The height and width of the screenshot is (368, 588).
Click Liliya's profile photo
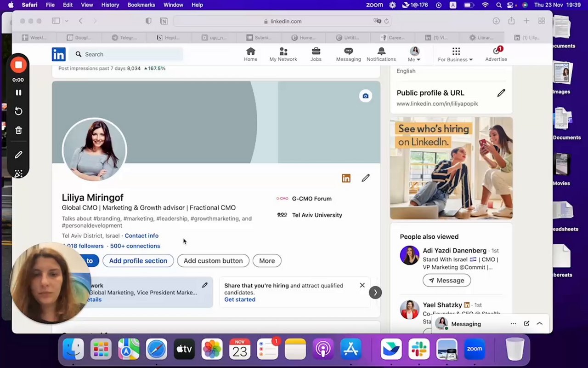94,149
